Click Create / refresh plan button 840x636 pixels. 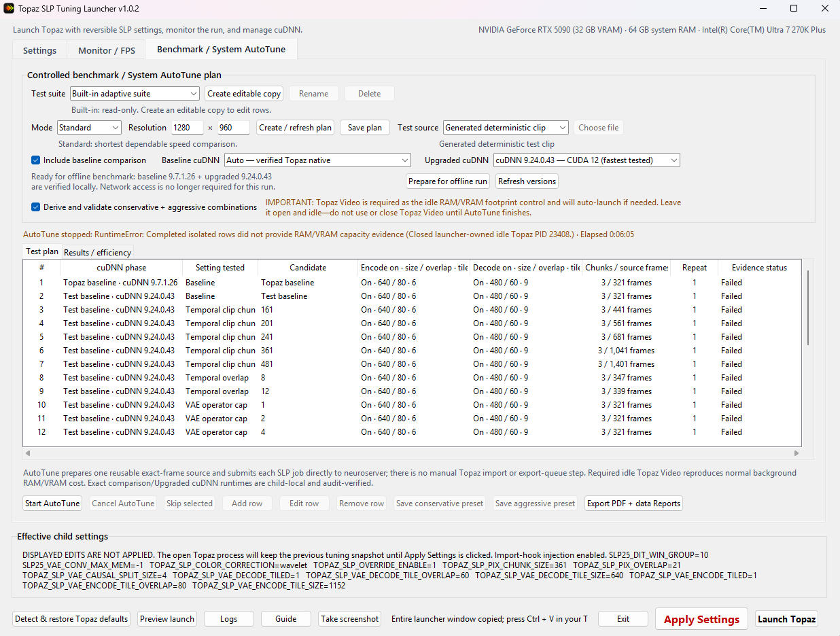pos(296,128)
